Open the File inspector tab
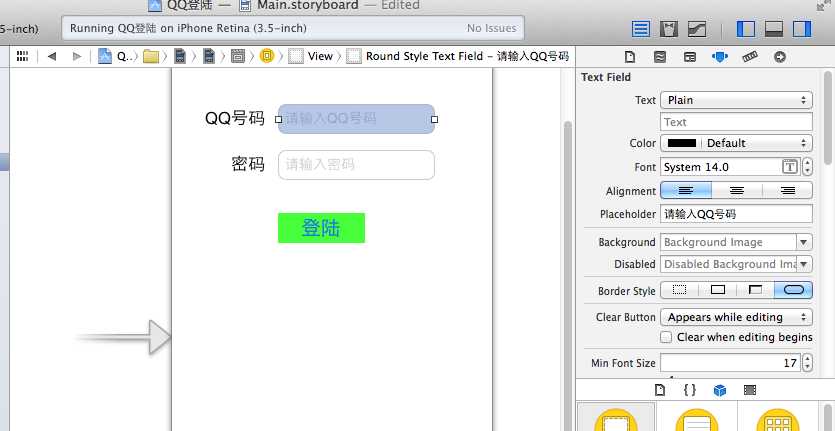 coord(630,56)
